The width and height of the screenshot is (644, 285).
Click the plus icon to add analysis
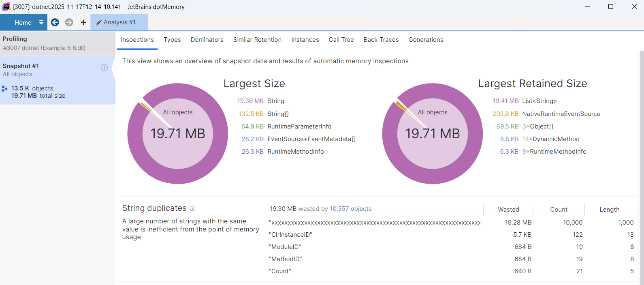point(83,22)
